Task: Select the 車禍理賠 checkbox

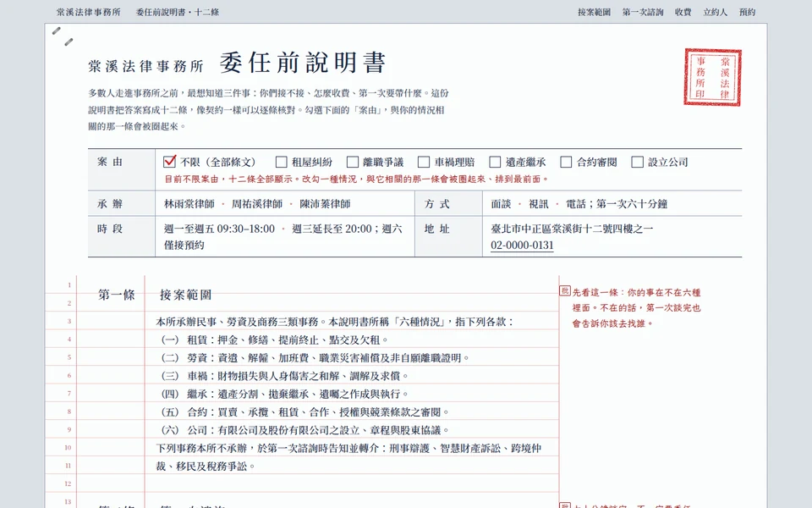Action: 424,163
